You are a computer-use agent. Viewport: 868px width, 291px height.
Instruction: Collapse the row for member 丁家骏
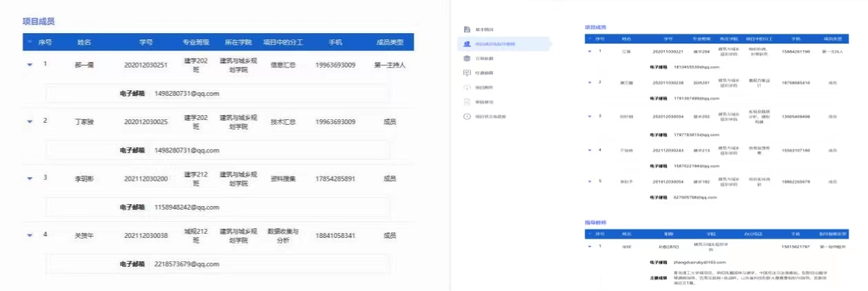click(x=30, y=122)
